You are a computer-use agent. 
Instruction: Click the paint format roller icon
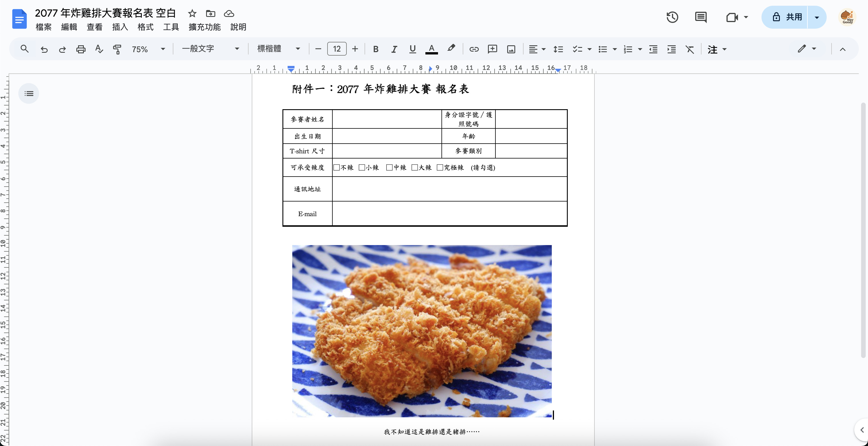click(117, 49)
